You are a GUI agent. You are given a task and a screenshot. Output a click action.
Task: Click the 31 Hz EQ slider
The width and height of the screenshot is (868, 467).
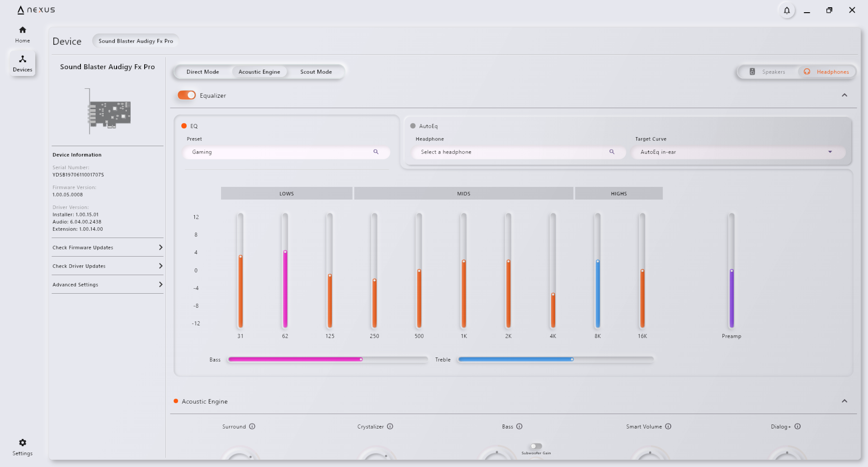point(241,271)
